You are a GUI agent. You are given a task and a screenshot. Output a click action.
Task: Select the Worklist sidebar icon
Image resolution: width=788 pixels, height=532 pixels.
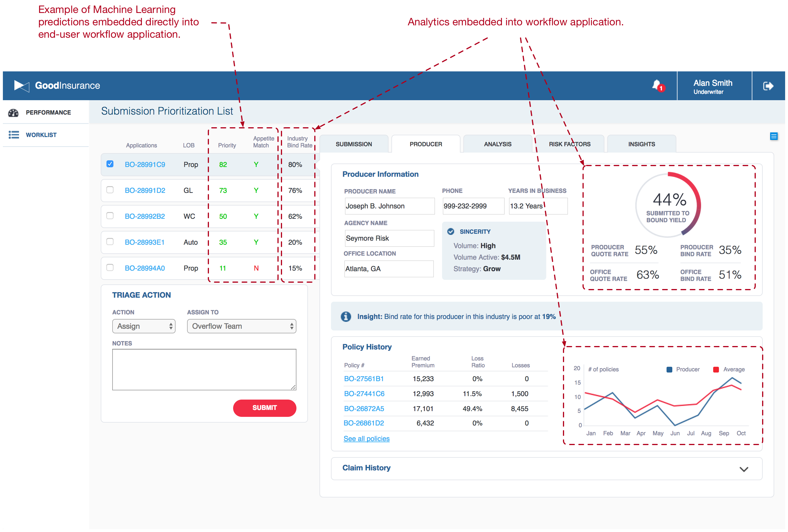click(14, 135)
